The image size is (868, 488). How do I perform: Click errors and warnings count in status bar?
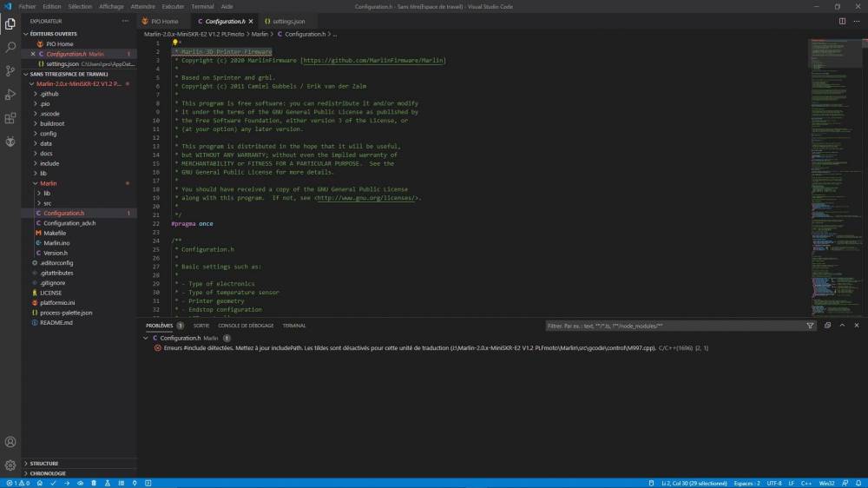point(17,483)
